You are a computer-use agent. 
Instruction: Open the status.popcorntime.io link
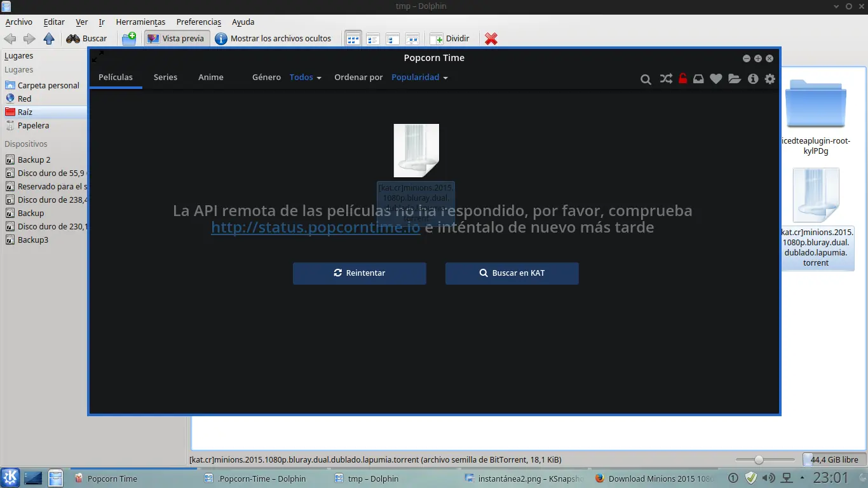[x=316, y=227]
